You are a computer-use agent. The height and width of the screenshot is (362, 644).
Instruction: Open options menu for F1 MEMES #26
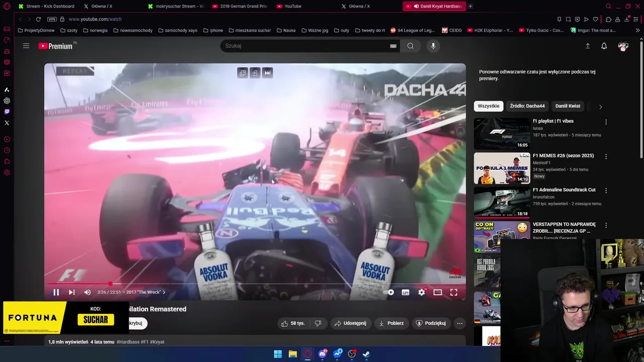(606, 156)
